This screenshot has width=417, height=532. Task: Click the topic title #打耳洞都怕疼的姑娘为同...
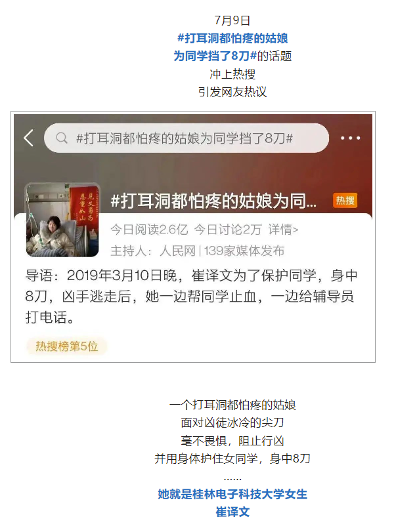click(x=213, y=201)
